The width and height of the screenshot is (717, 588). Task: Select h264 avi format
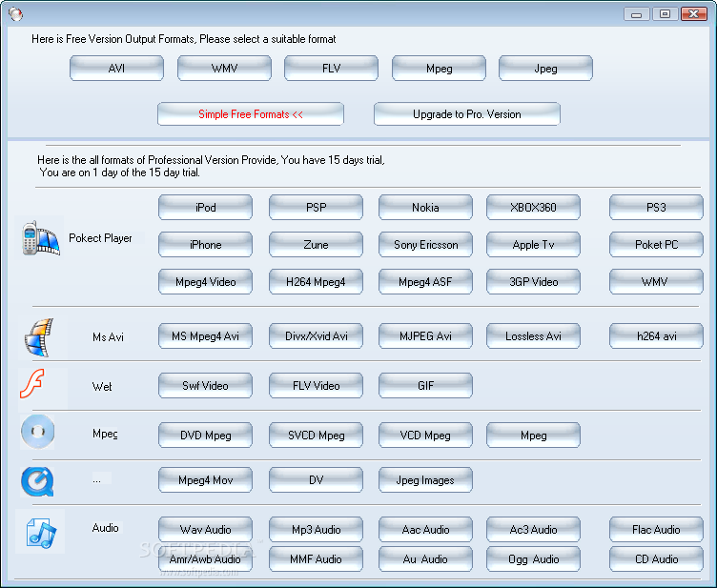tap(656, 336)
